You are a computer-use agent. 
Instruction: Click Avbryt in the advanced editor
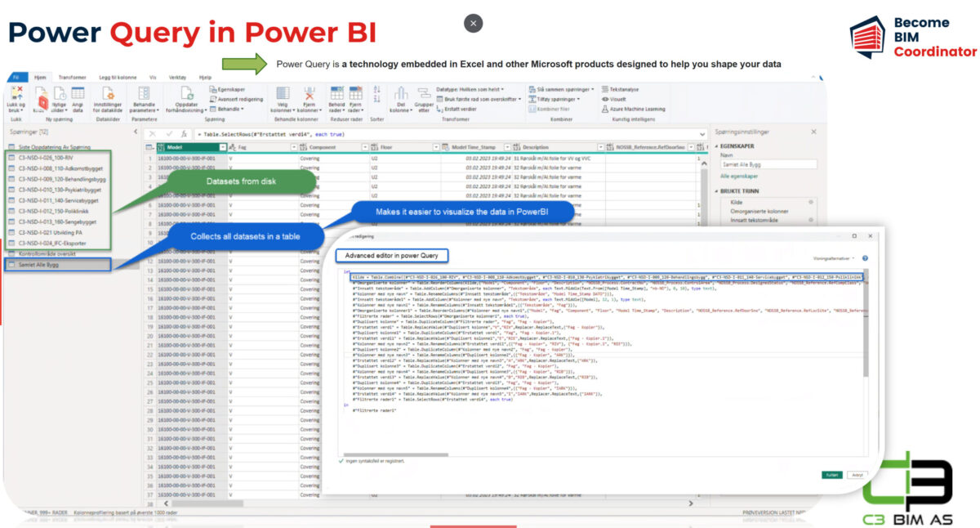click(x=857, y=475)
